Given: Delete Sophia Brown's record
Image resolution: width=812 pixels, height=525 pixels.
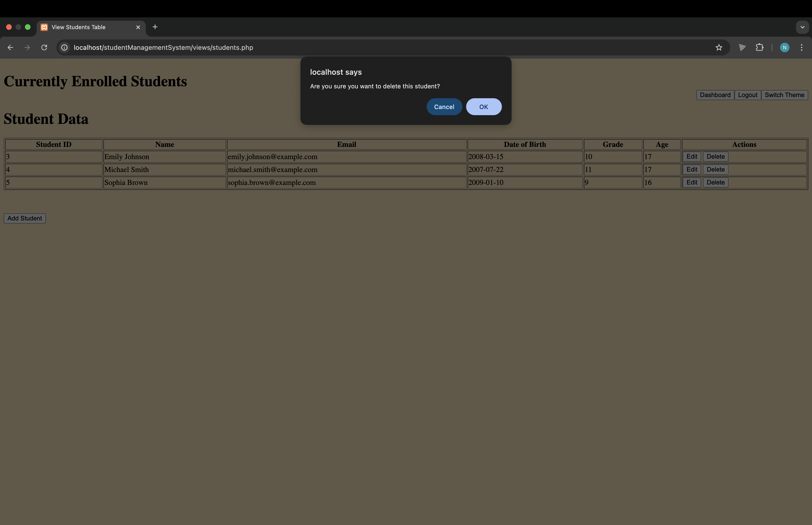Looking at the screenshot, I should [x=715, y=182].
